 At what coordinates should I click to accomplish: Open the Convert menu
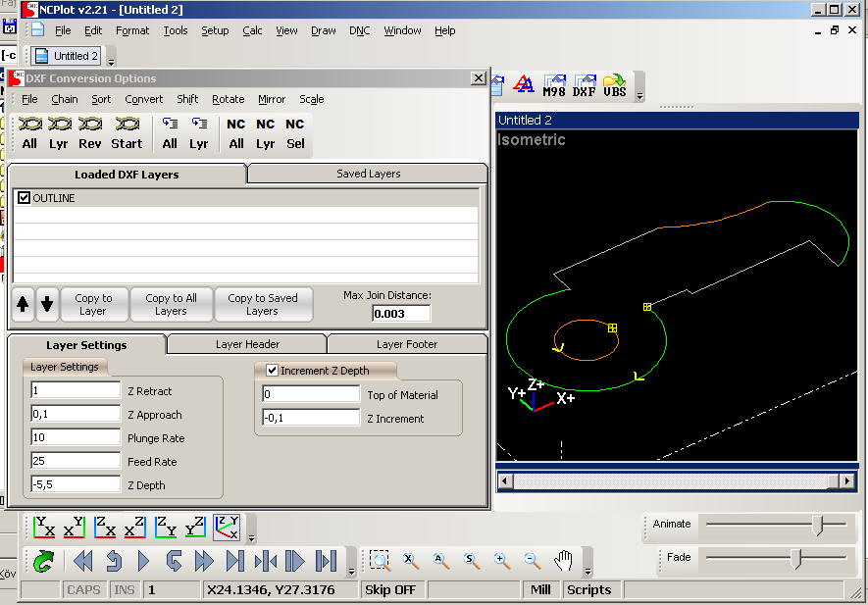pyautogui.click(x=144, y=99)
